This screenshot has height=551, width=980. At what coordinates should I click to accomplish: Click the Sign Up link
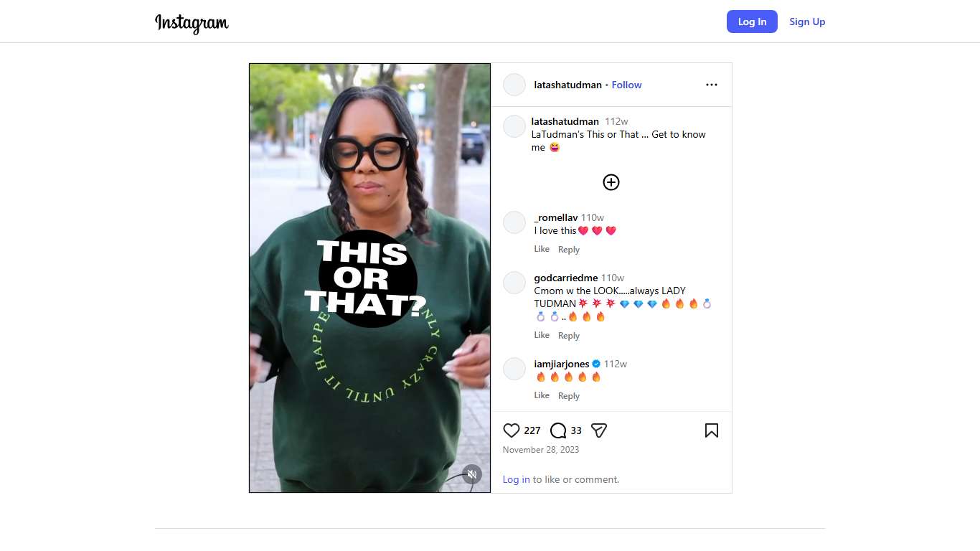[x=807, y=22]
